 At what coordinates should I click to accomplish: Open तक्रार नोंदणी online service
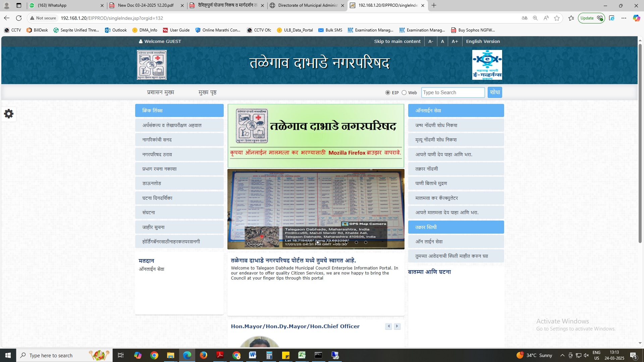(x=456, y=169)
